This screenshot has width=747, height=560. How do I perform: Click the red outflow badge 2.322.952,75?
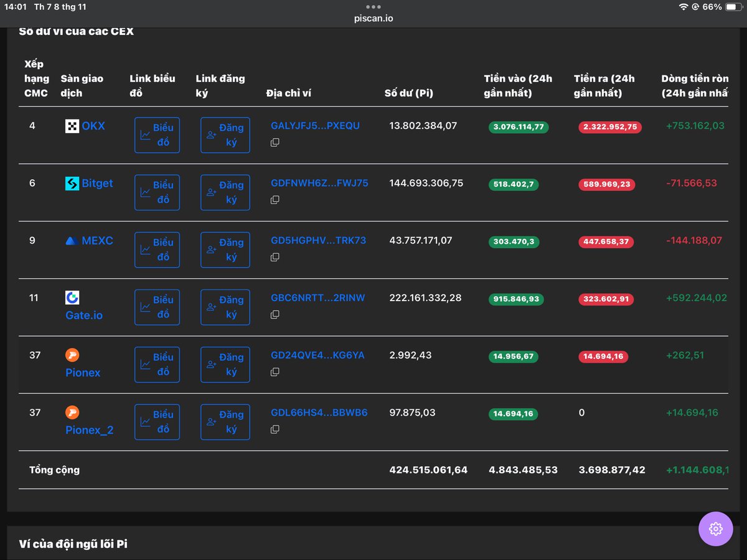click(610, 127)
